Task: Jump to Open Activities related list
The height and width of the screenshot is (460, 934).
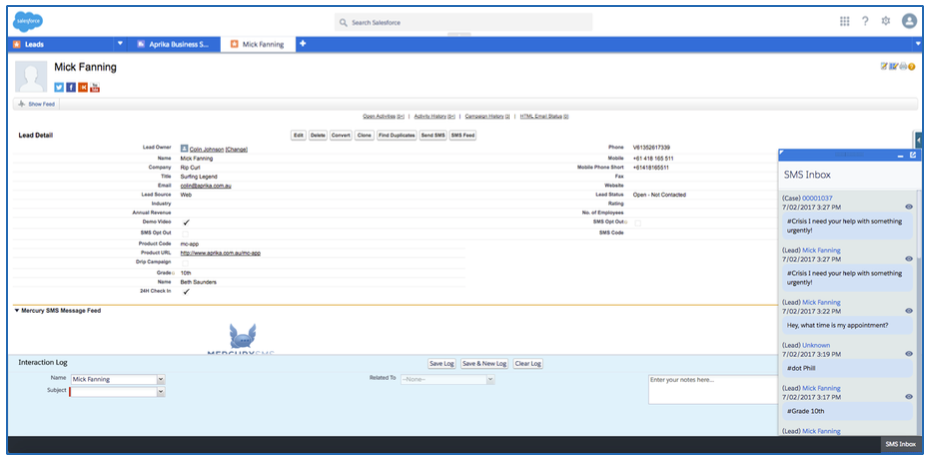Action: click(x=384, y=116)
